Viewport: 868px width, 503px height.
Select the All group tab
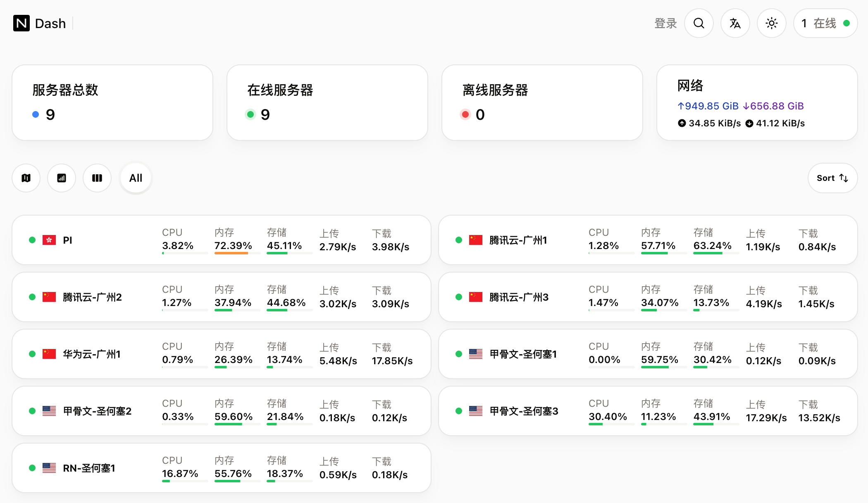[x=136, y=178]
